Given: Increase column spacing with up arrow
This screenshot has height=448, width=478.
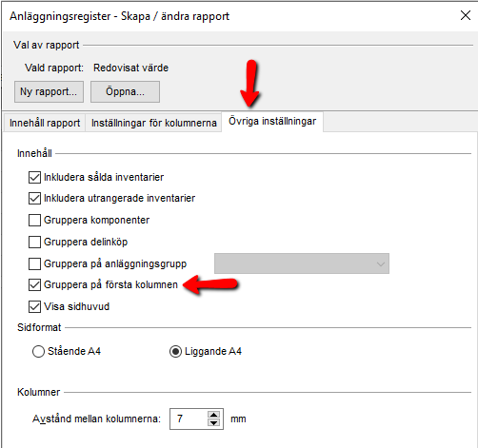Looking at the screenshot, I should coord(213,415).
